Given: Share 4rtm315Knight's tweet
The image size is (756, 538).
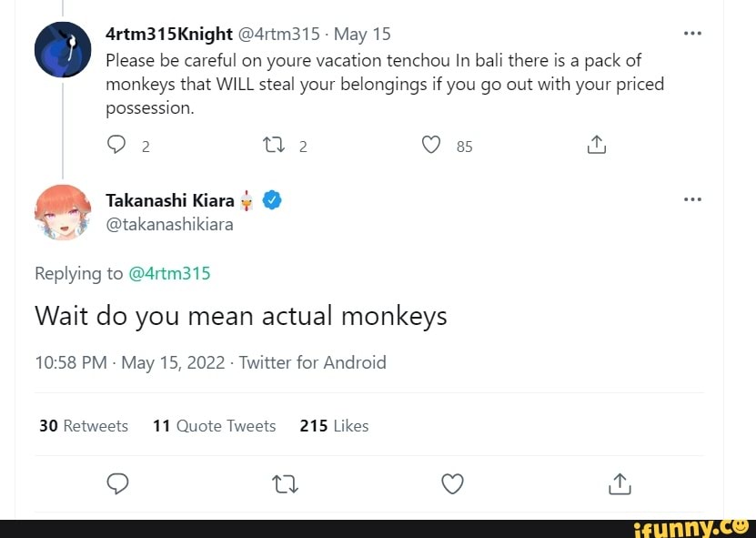Looking at the screenshot, I should click(x=596, y=145).
